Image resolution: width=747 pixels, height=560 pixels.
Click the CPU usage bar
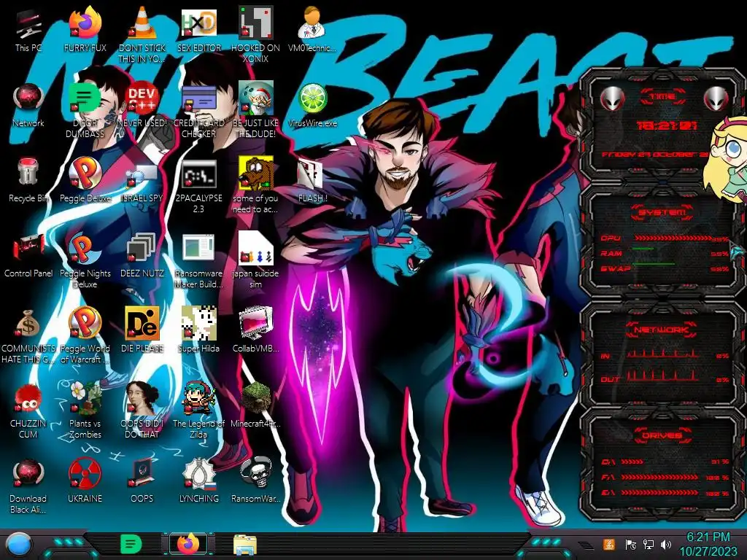pos(672,238)
